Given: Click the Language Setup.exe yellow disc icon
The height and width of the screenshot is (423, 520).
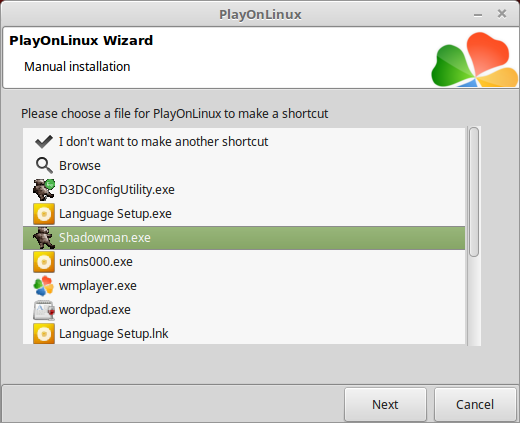Looking at the screenshot, I should [44, 214].
